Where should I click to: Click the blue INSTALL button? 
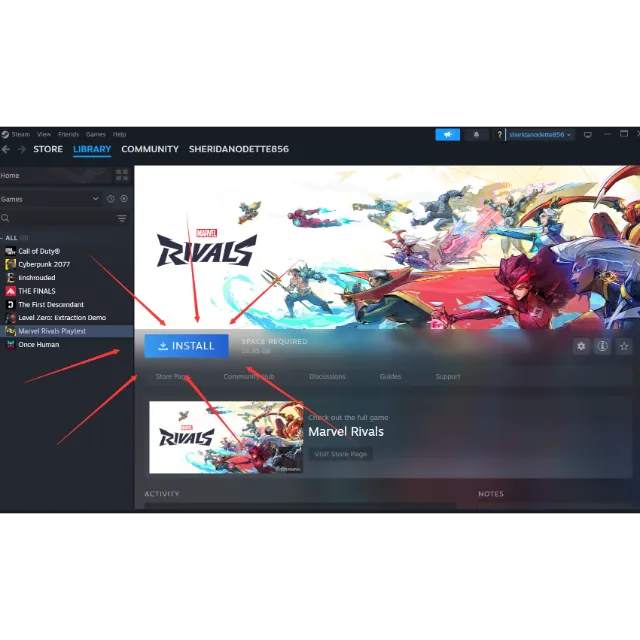pyautogui.click(x=186, y=346)
